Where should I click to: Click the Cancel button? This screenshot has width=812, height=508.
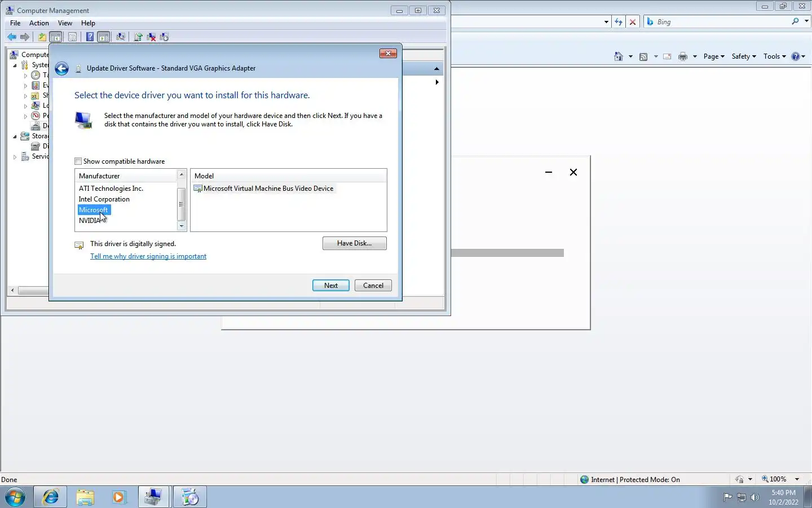pos(373,286)
